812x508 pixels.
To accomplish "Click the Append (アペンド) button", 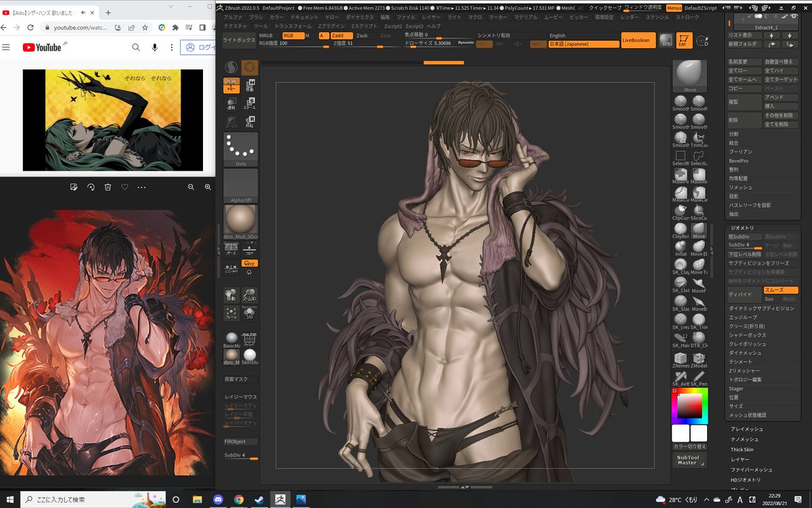I will (x=781, y=97).
